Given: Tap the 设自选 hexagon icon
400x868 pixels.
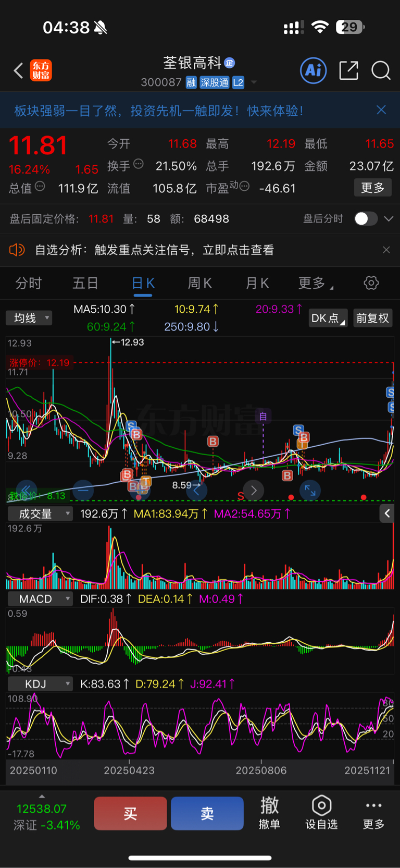Looking at the screenshot, I should (321, 805).
